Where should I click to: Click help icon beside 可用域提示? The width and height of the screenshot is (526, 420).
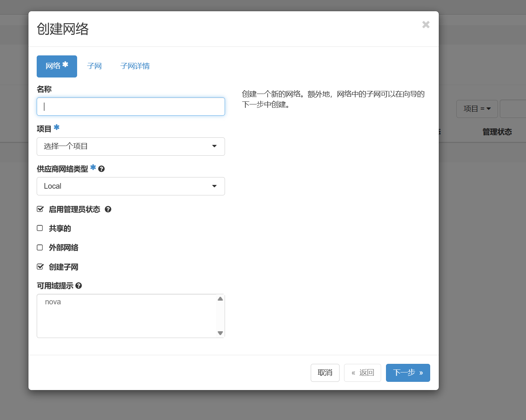pyautogui.click(x=79, y=286)
